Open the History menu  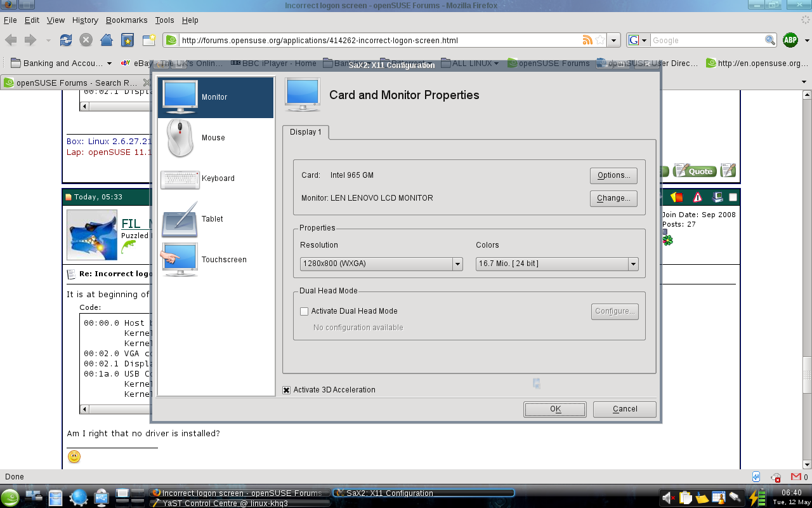85,20
